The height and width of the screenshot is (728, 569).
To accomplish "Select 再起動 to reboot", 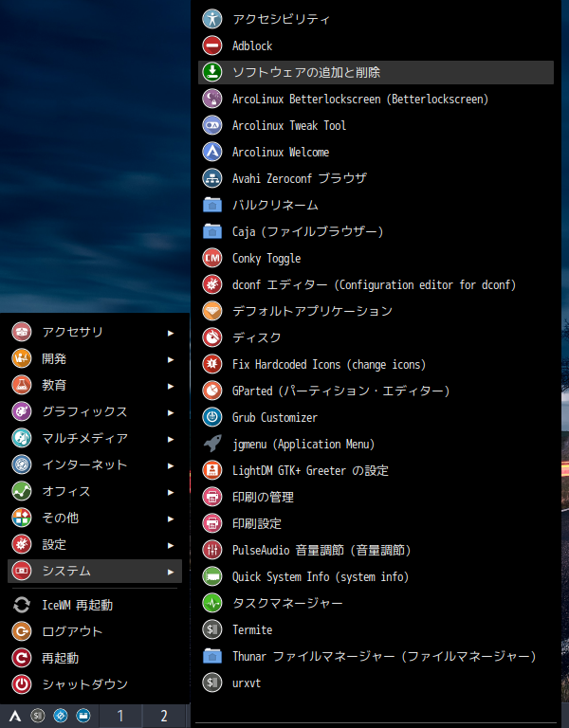I will point(95,658).
